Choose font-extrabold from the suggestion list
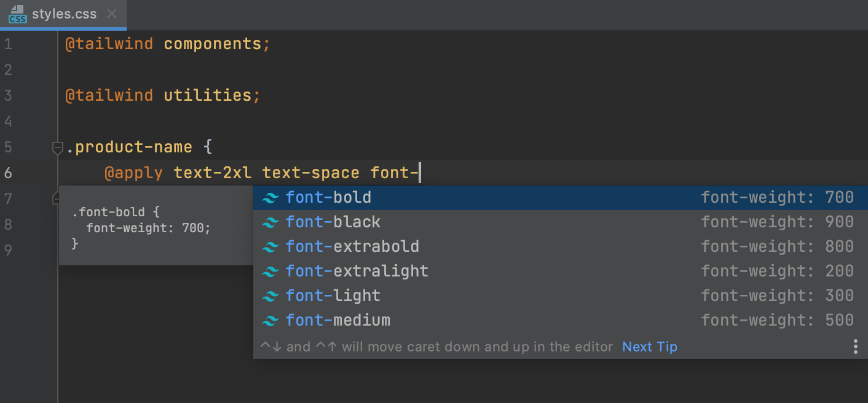 coord(352,246)
